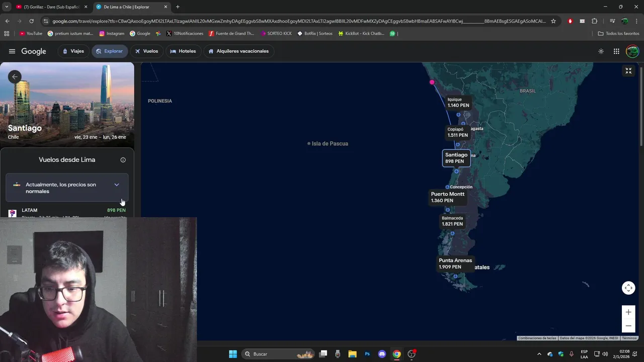Select Puerto Montt 1.360 PEN label
The width and height of the screenshot is (644, 362).
click(447, 197)
